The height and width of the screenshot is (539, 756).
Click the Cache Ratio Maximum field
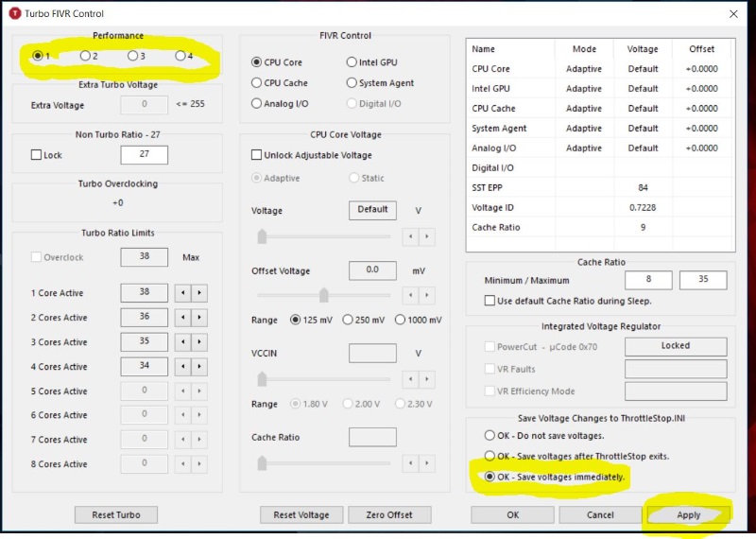click(703, 280)
